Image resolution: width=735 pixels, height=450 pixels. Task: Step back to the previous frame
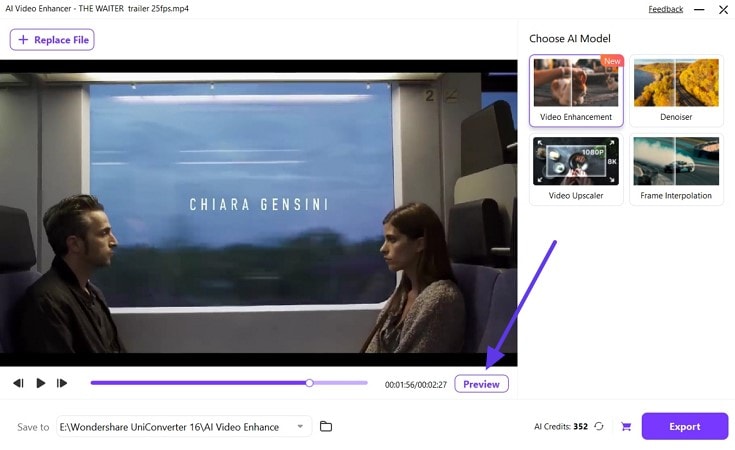(x=18, y=383)
